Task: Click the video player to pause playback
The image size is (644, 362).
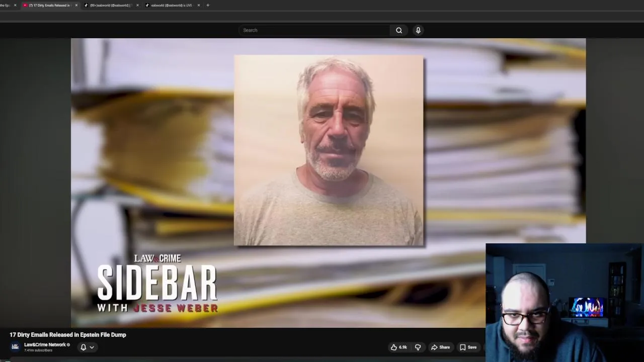Action: 328,183
